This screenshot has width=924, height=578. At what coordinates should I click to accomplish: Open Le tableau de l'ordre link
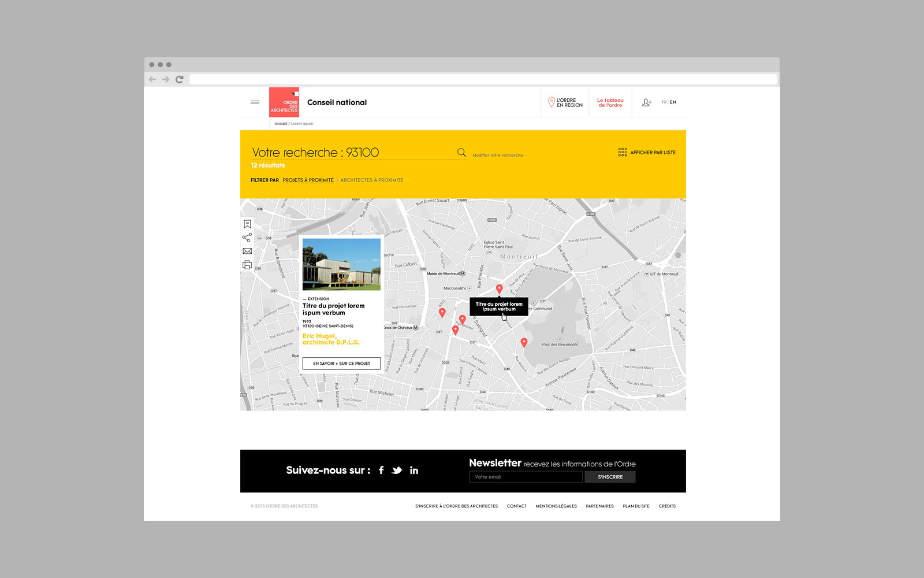[x=610, y=102]
